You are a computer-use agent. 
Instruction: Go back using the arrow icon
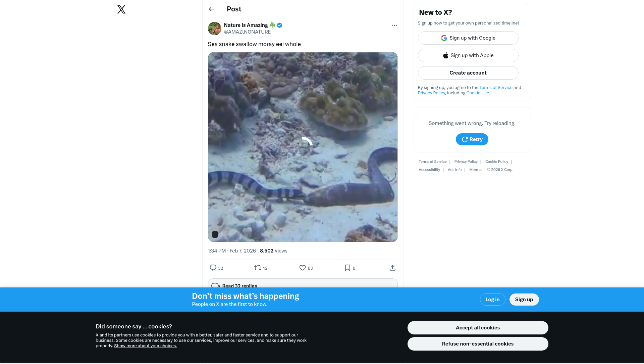coord(211,9)
